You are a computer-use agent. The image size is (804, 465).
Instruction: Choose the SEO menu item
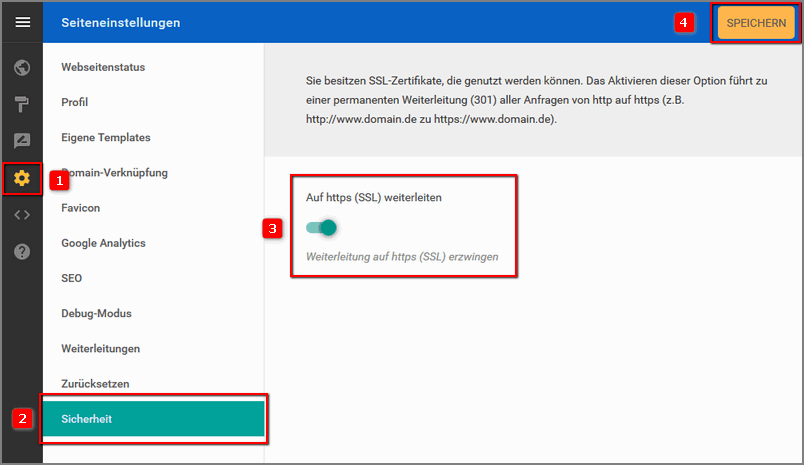click(x=72, y=278)
